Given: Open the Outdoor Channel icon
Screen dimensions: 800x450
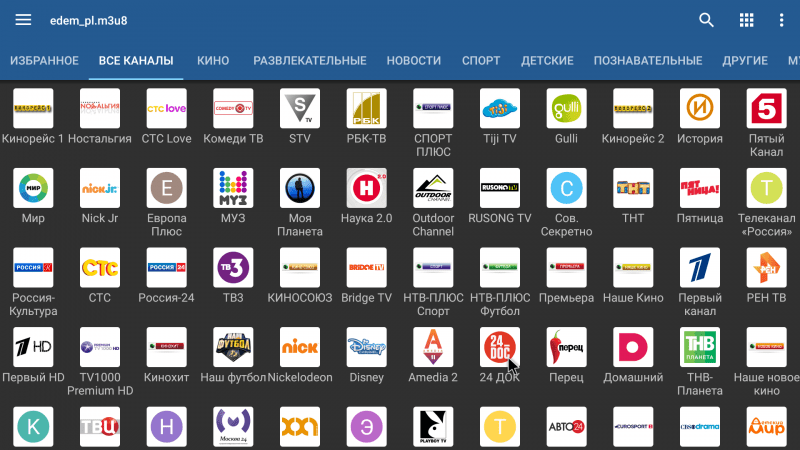Looking at the screenshot, I should click(x=433, y=188).
